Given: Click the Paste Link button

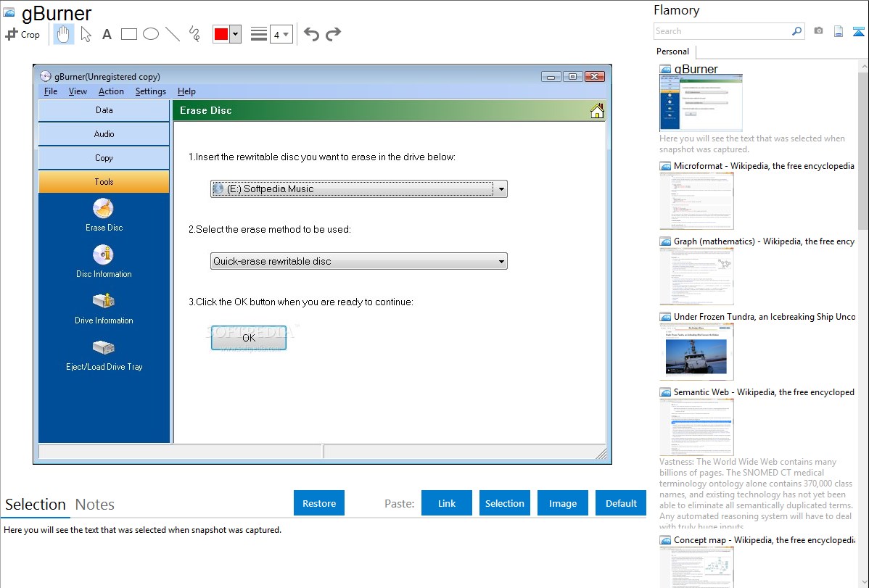Looking at the screenshot, I should 447,503.
